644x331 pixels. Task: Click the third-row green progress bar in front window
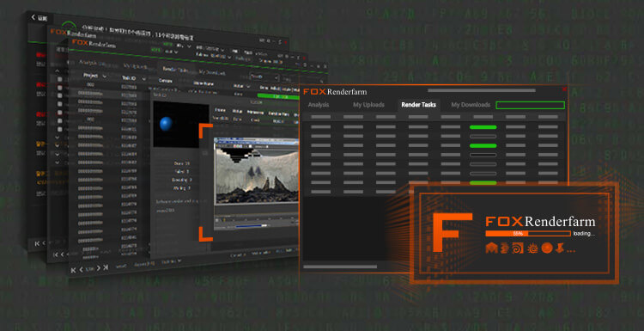(483, 145)
